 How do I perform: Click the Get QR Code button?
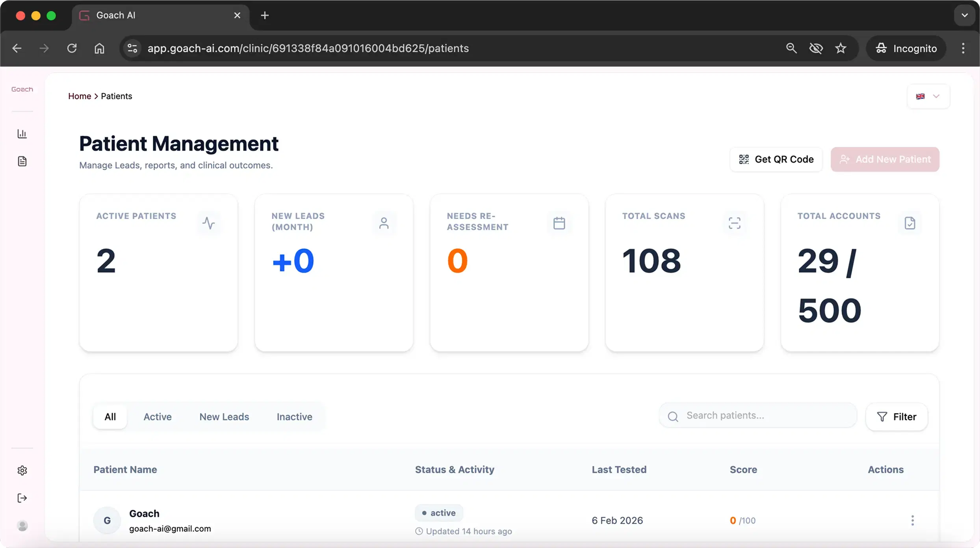point(776,159)
